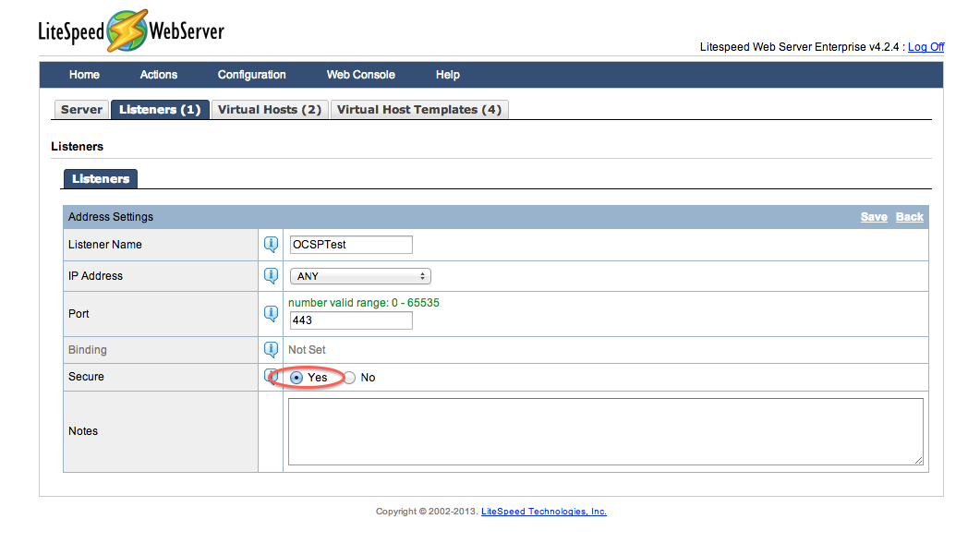980x543 pixels.
Task: Click the 'Notes' row label
Action: [83, 431]
